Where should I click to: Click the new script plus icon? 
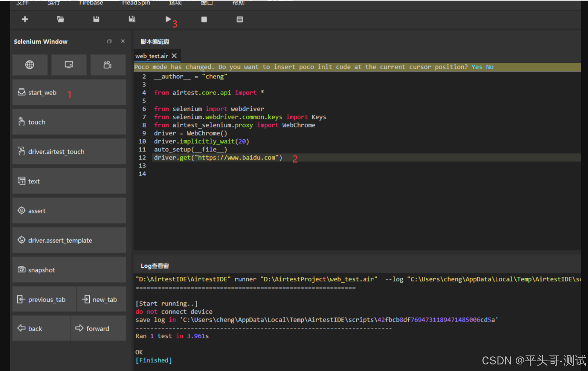pos(25,19)
